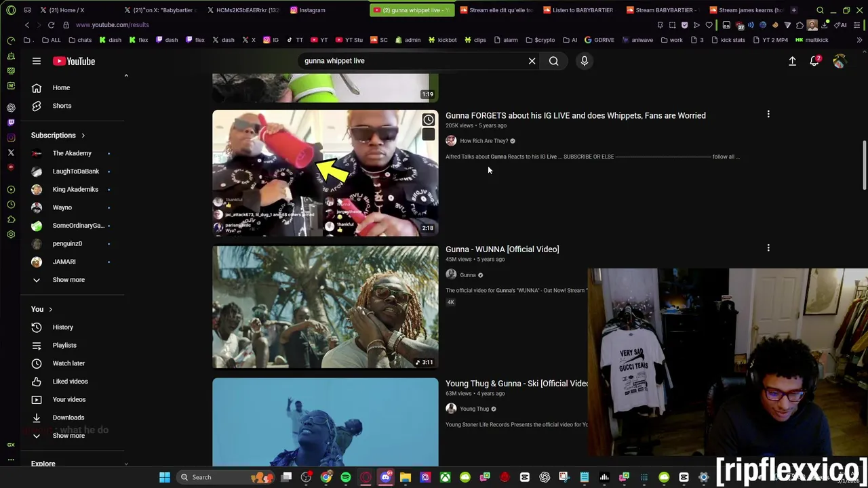Open Young Thug & Gunna - Ski thumbnail
This screenshot has height=488, width=868.
pos(325,422)
